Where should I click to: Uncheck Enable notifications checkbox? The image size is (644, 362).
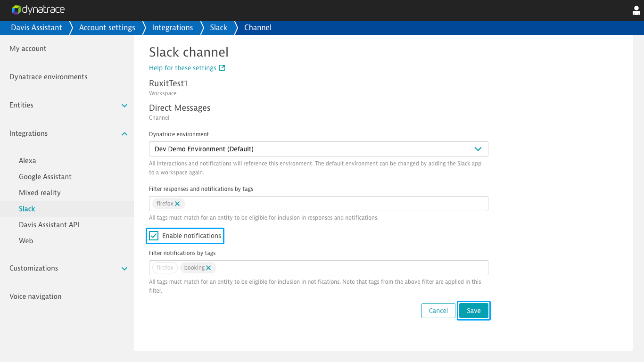pyautogui.click(x=154, y=236)
